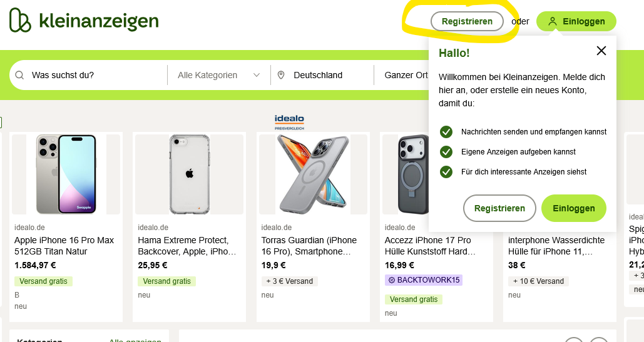Open the Apple iPhone 16 Pro Max thumbnail
Image resolution: width=644 pixels, height=342 pixels.
[66, 174]
